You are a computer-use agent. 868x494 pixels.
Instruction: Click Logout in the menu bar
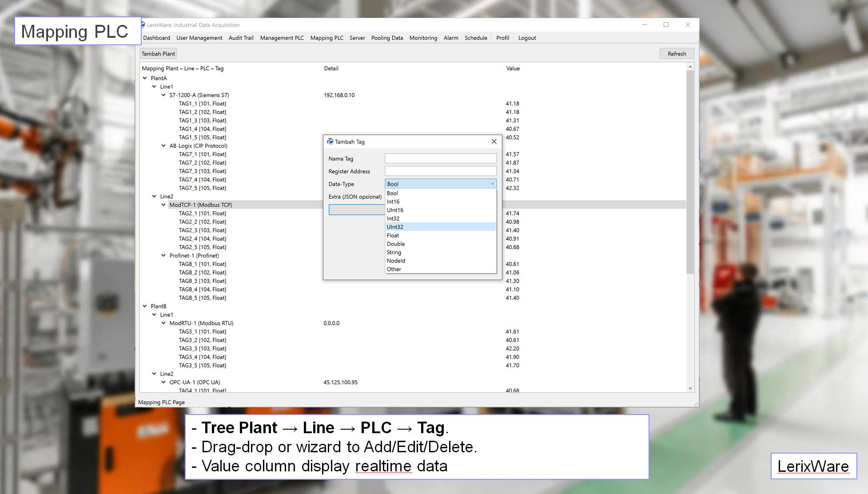click(x=527, y=38)
